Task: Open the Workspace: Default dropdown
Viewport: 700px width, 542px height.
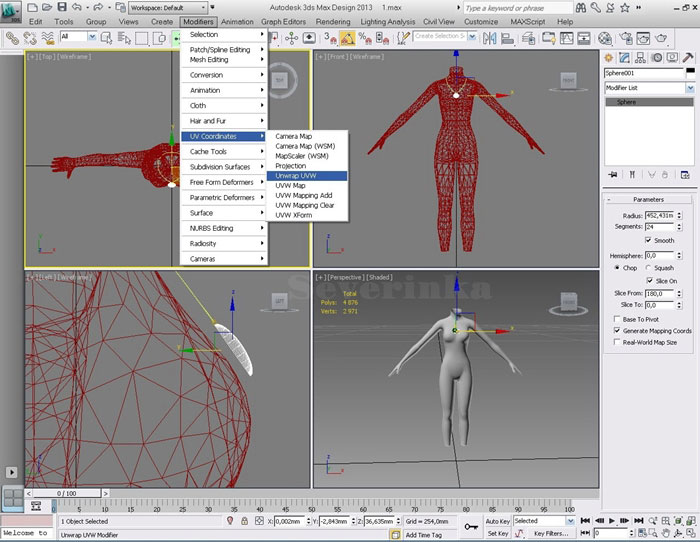Action: [168, 8]
